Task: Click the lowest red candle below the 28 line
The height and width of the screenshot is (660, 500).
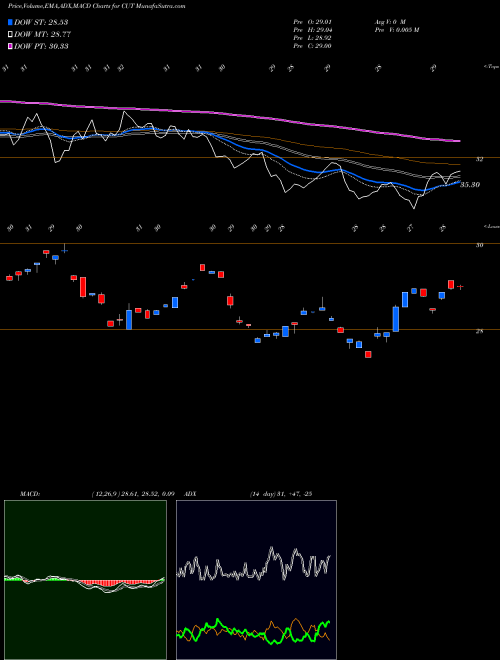Action: click(368, 354)
